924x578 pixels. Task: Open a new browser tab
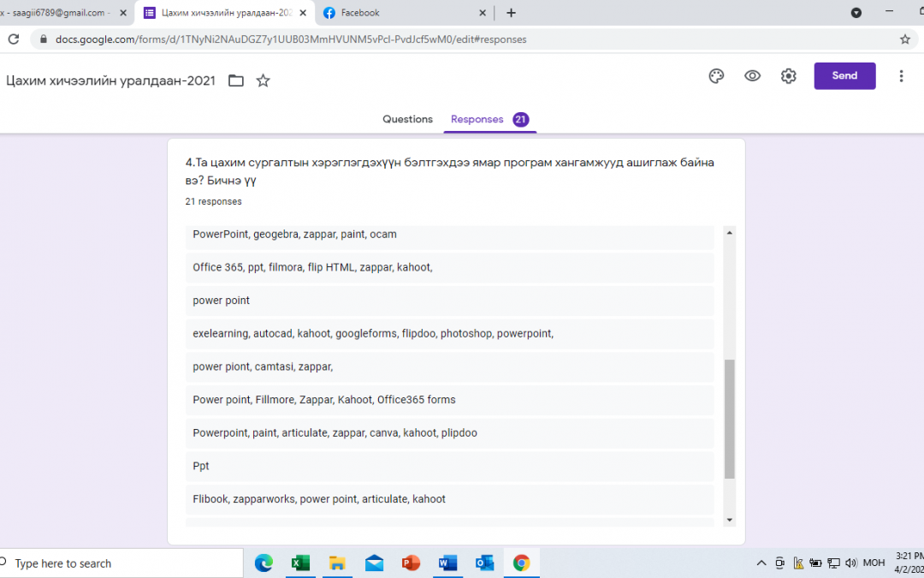(x=511, y=13)
